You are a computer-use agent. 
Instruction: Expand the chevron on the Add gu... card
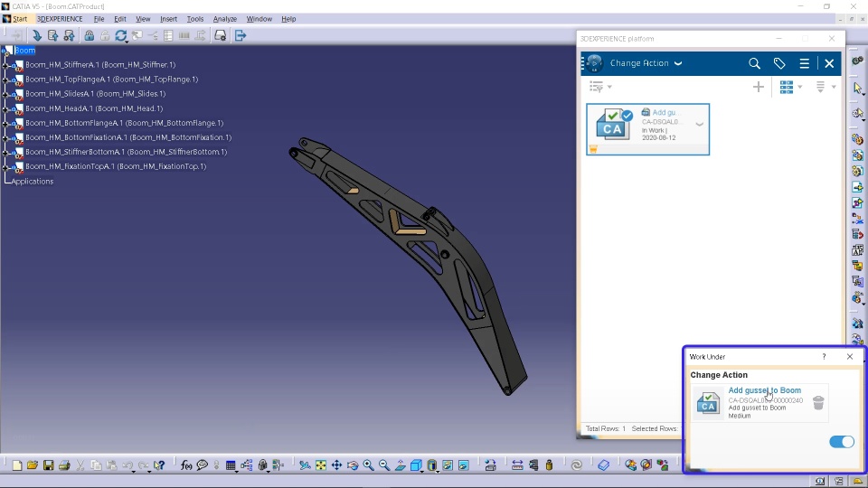pos(699,125)
